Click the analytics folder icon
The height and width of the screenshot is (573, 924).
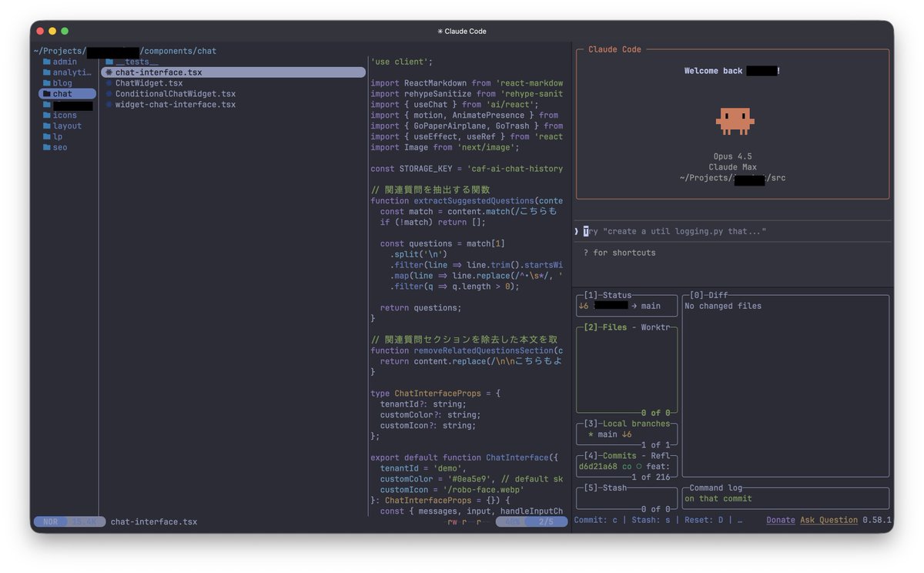(x=48, y=72)
